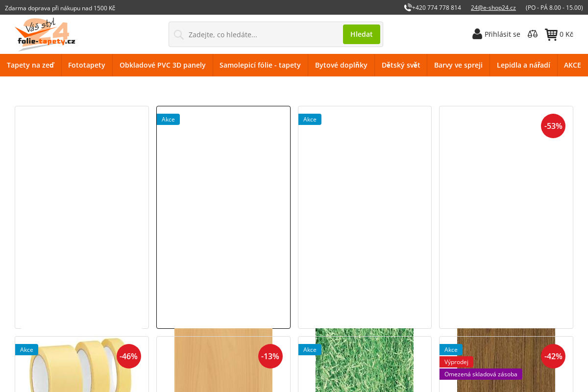This screenshot has height=392, width=588.
Task: Expand Samolepicí fólie - tapety menu
Action: 260,65
